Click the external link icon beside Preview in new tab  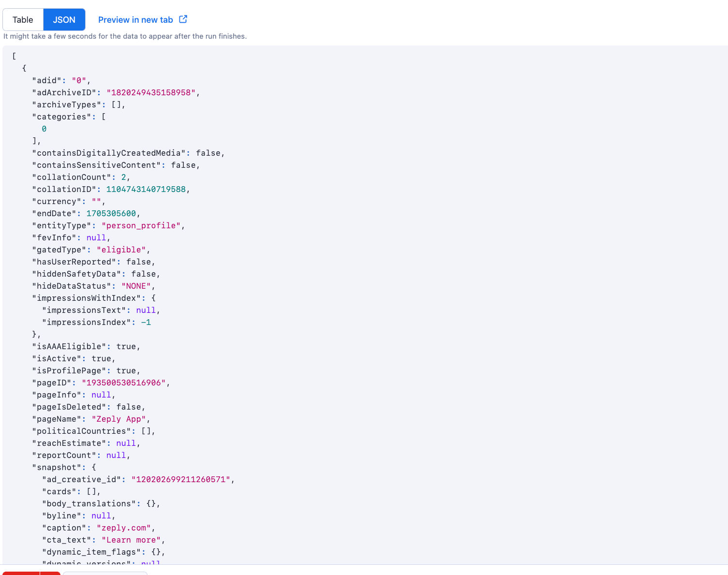pos(183,19)
